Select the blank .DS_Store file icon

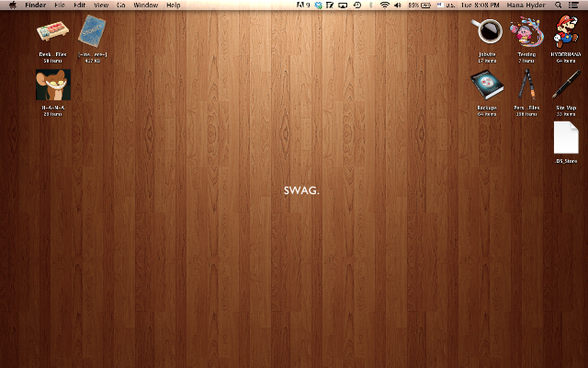tap(566, 137)
